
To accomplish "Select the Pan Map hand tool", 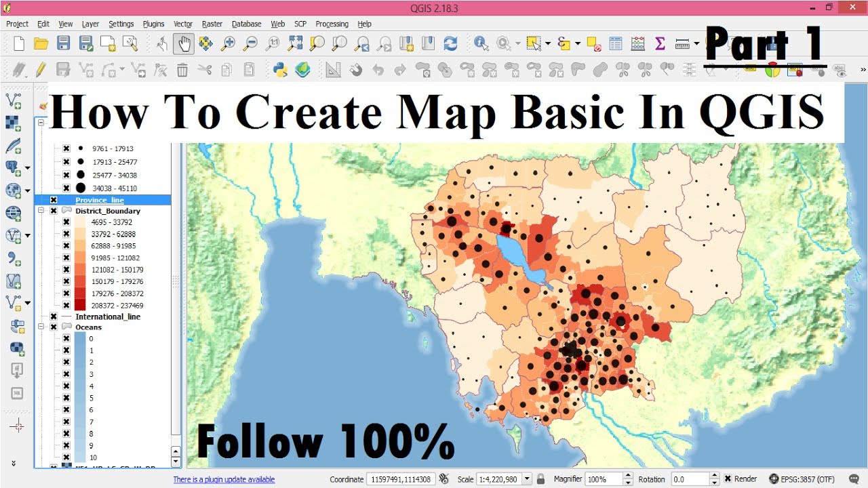I will 184,44.
